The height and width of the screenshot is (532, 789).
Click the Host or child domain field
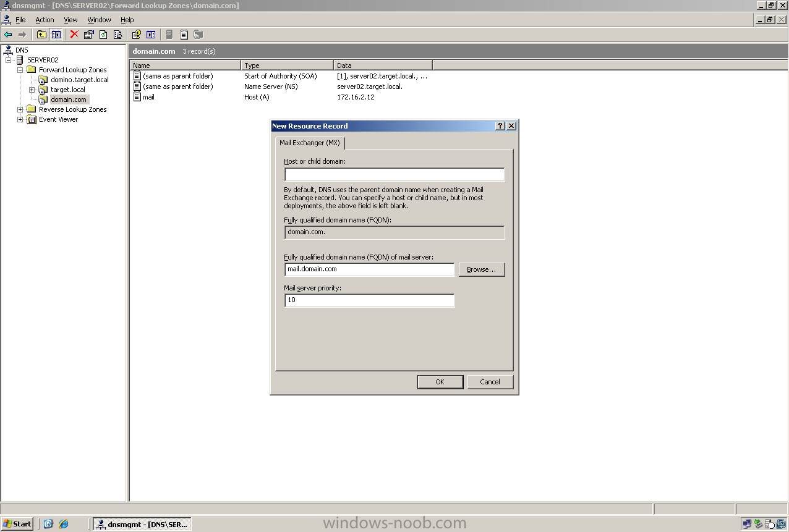(394, 175)
